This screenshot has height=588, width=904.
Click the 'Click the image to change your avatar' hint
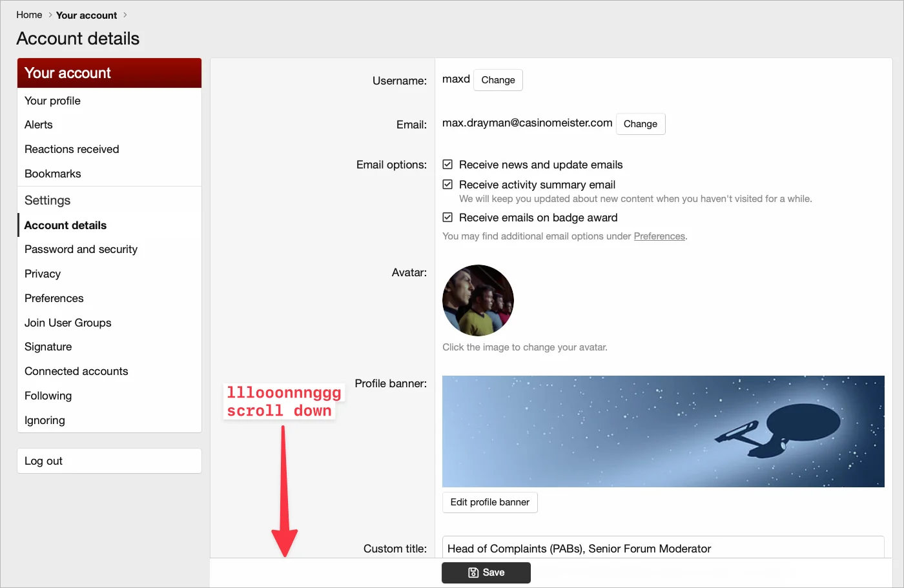point(525,347)
